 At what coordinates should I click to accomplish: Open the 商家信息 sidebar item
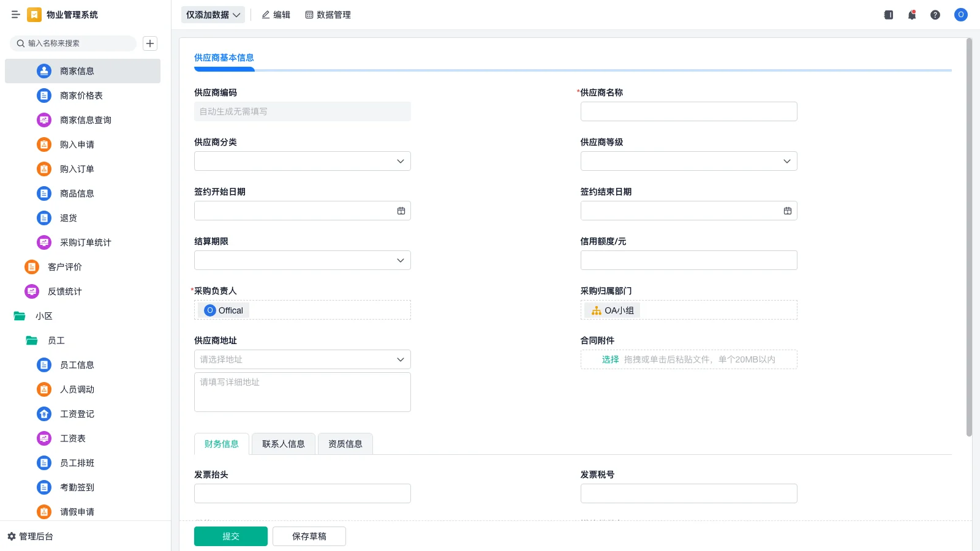pos(76,71)
